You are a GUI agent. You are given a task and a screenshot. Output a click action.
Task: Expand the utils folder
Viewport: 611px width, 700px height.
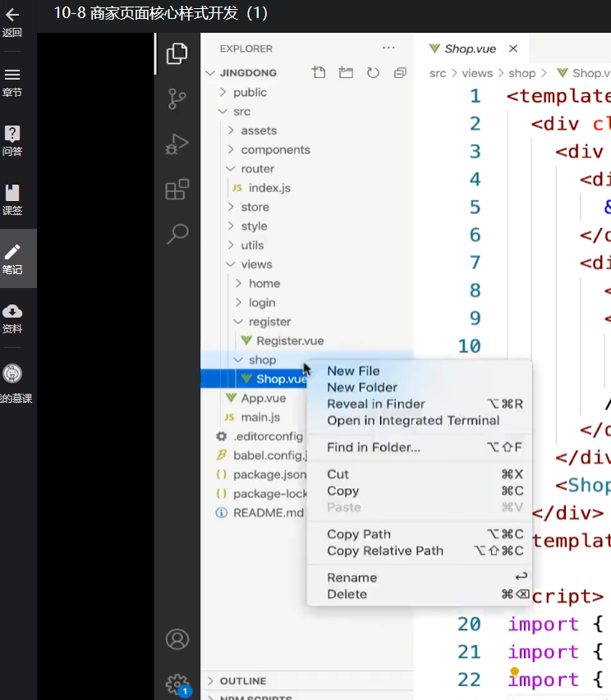(x=252, y=245)
